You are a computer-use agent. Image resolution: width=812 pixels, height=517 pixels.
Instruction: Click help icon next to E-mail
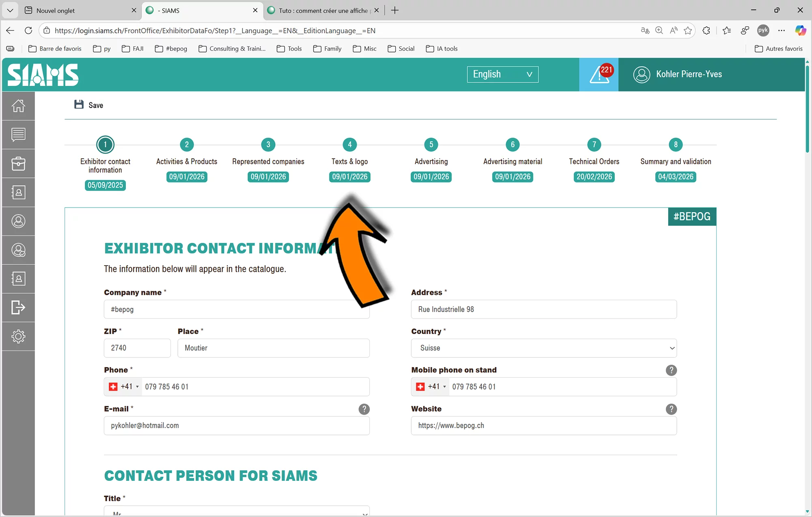point(364,409)
